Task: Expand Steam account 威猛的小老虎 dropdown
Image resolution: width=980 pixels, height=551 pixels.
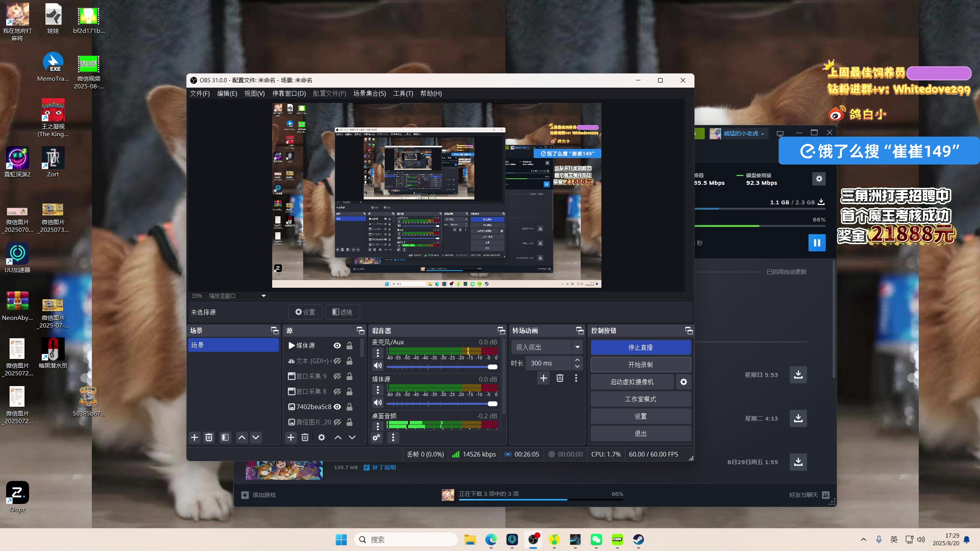Action: click(x=744, y=134)
